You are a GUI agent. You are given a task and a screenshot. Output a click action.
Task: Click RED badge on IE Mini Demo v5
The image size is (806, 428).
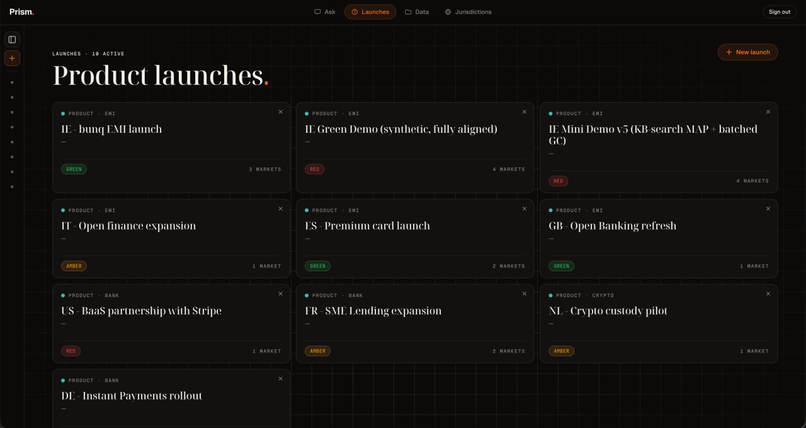coord(558,181)
